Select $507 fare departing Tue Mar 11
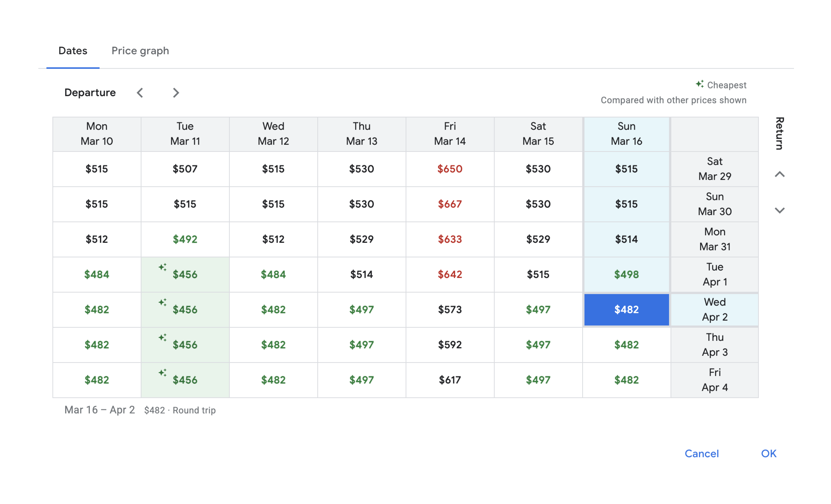 [185, 169]
